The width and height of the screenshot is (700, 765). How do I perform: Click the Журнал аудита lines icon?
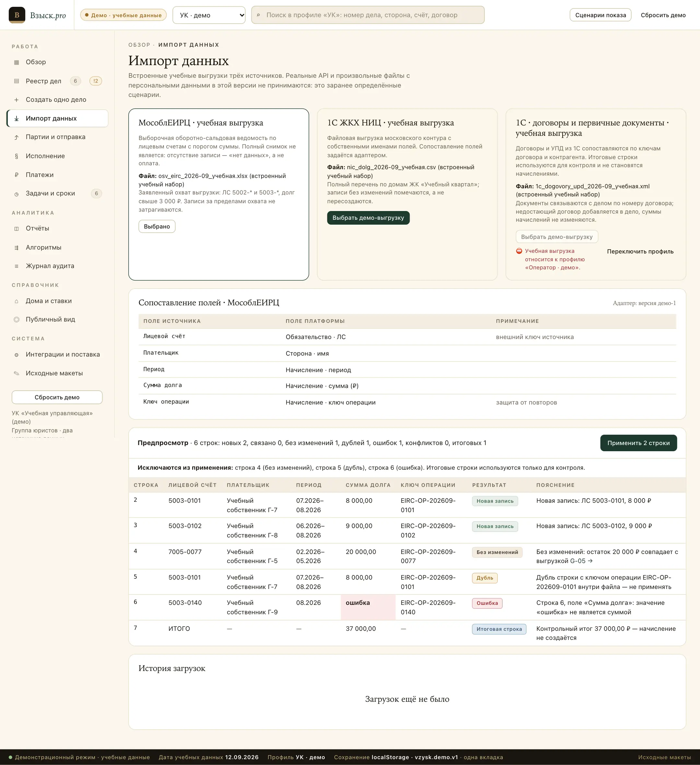(16, 266)
